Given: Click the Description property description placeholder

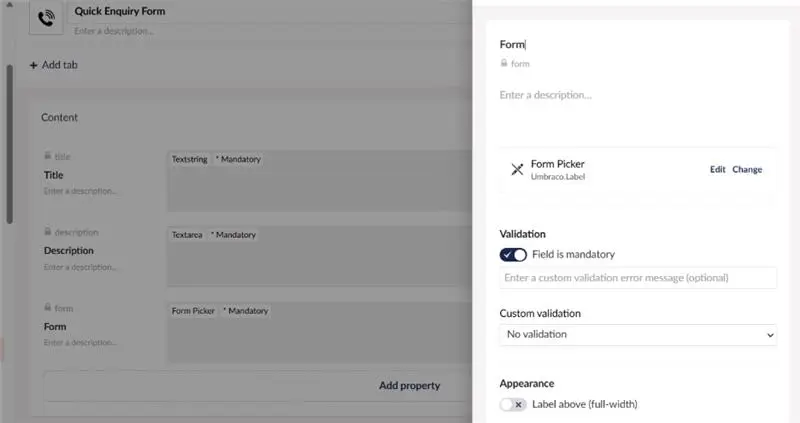Looking at the screenshot, I should pyautogui.click(x=80, y=267).
